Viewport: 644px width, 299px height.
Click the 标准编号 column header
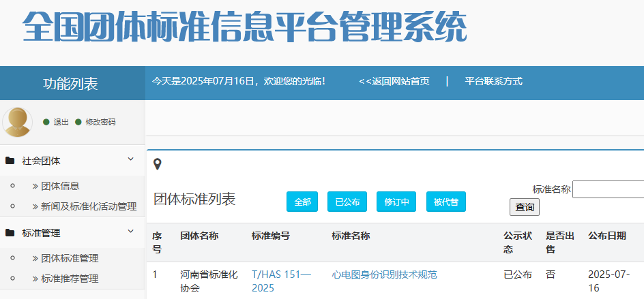click(271, 236)
